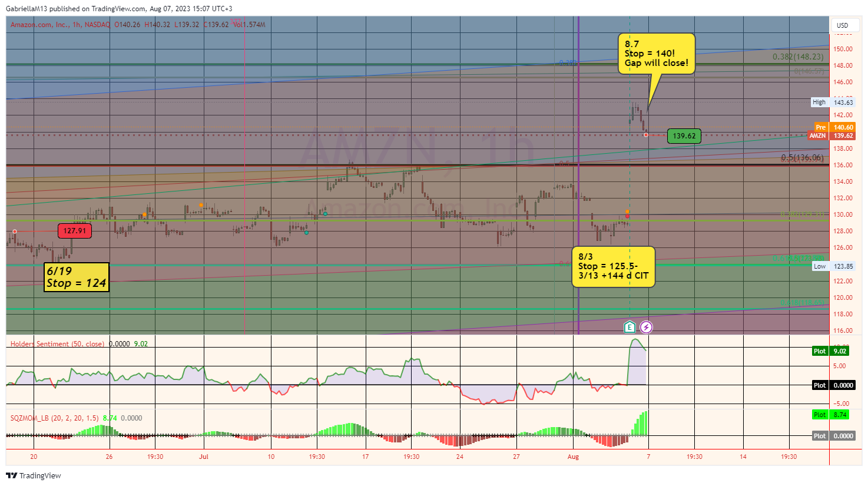Click the red dot at the current price line
Viewport: 868px width, 486px height.
click(x=646, y=135)
